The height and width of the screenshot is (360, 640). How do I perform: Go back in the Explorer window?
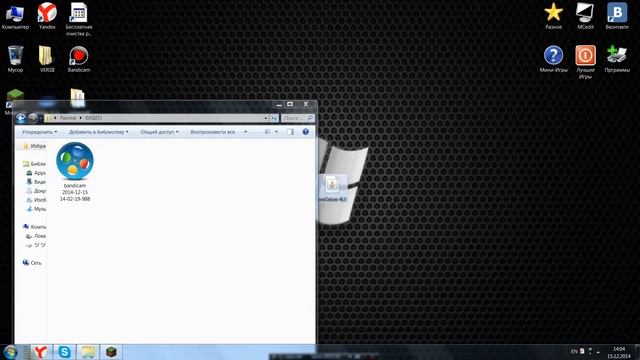pyautogui.click(x=21, y=118)
